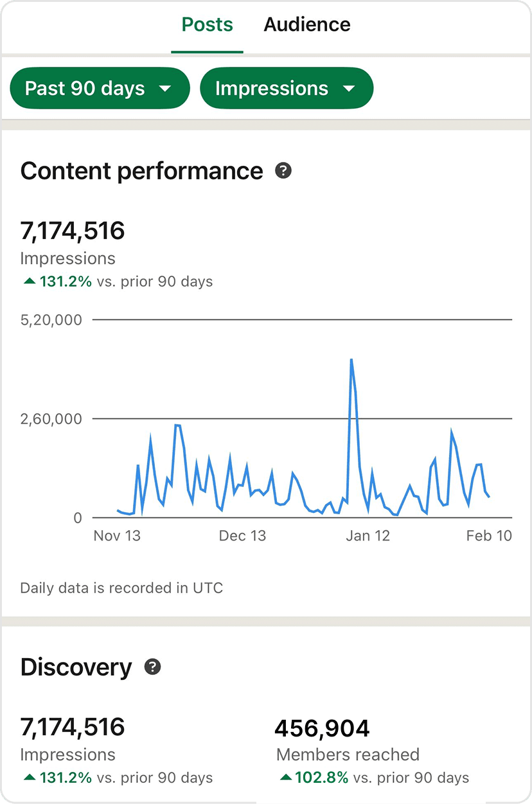Click the up arrow under Content performance impressions
532x804 pixels.
tap(29, 281)
